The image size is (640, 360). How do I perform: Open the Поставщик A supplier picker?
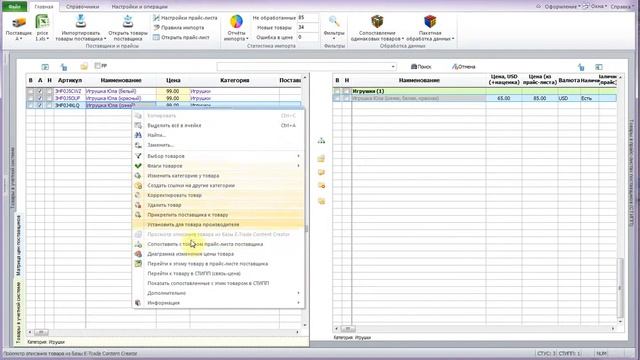[18, 29]
